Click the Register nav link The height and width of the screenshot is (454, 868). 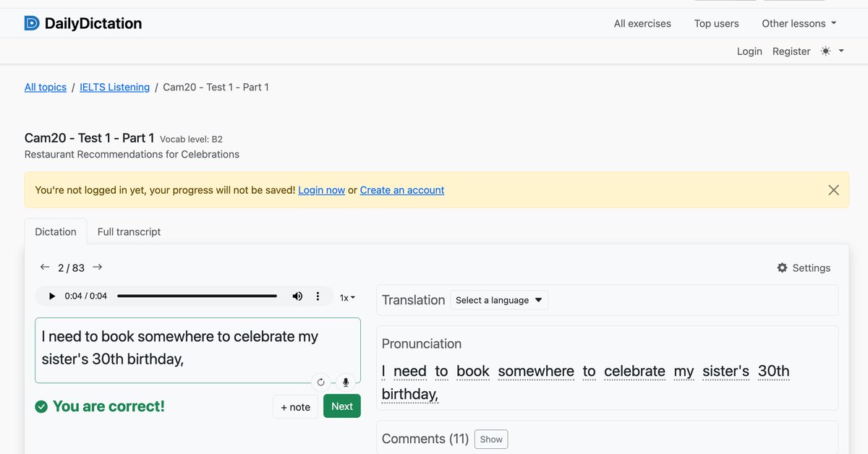point(791,51)
